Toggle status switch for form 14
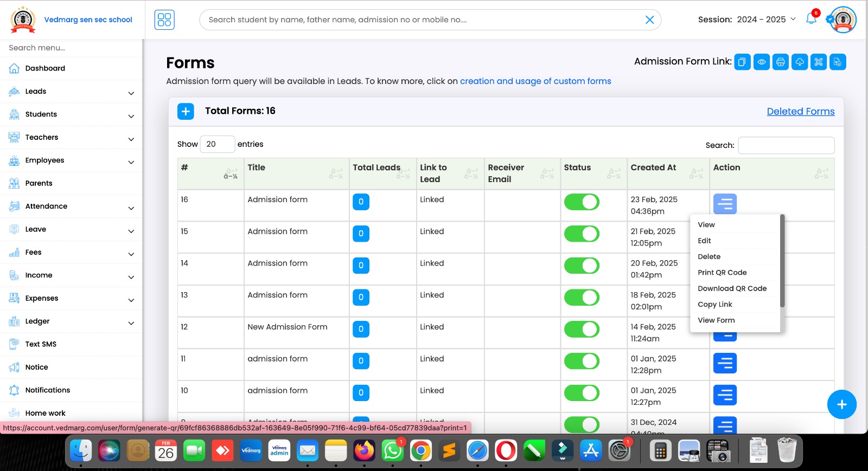868x471 pixels. tap(582, 266)
